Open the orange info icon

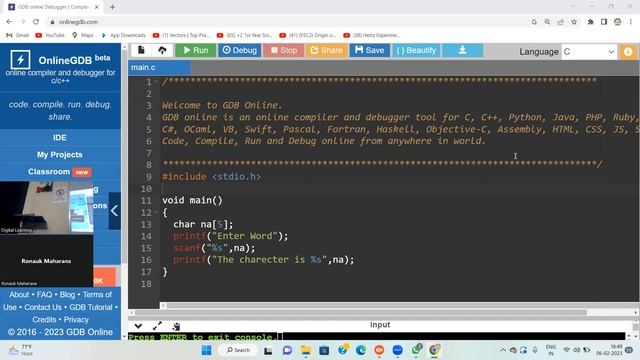(x=628, y=52)
